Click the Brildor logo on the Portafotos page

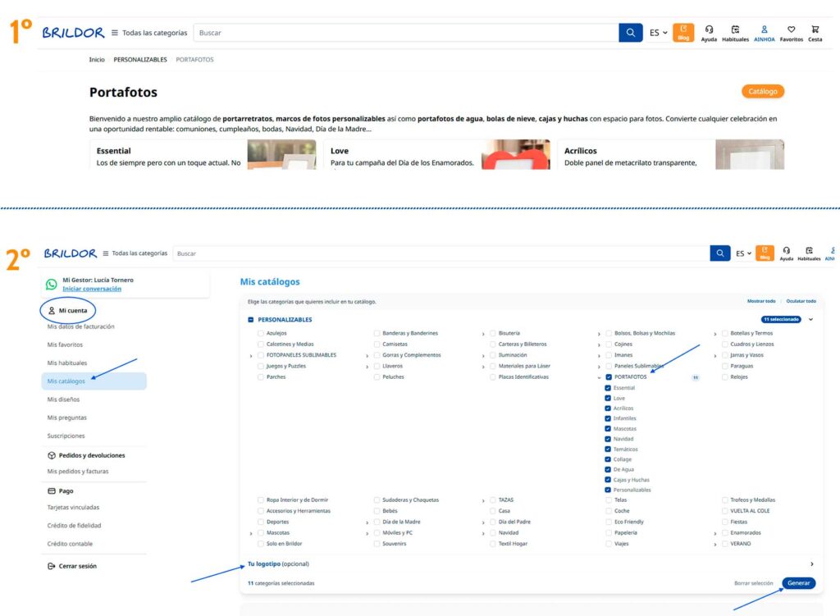coord(73,33)
